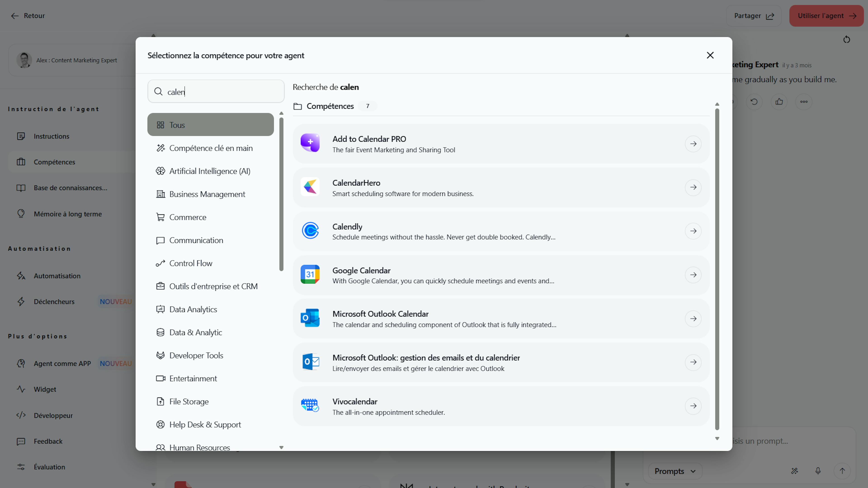This screenshot has width=868, height=488.
Task: Click Add to Calendar PRO icon
Action: (x=310, y=143)
